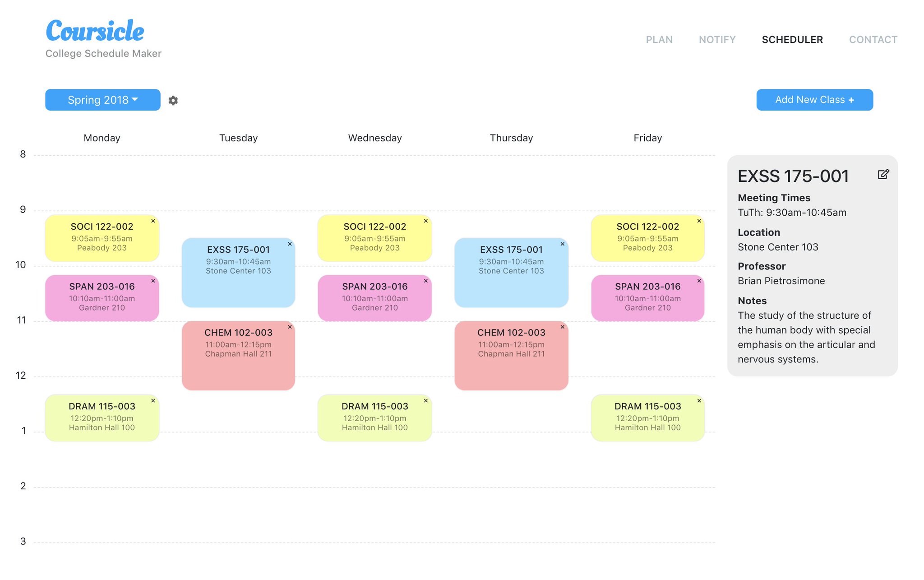Remove EXSS 175-001 from Tuesday
Screen dimensions: 924x580
(290, 244)
